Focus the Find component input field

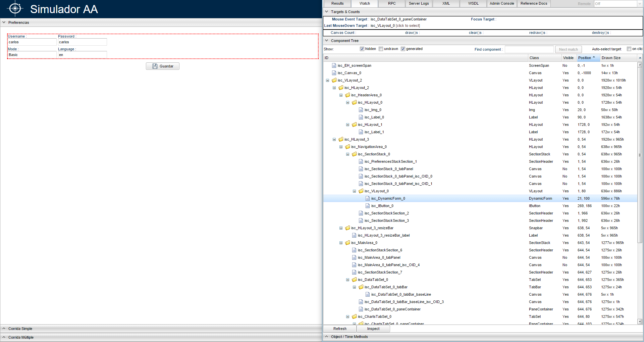[529, 49]
